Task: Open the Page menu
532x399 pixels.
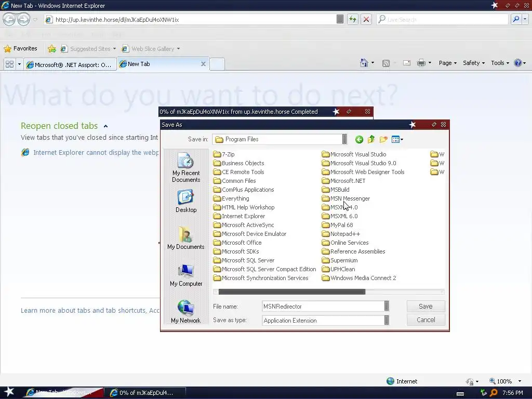Action: [x=447, y=63]
